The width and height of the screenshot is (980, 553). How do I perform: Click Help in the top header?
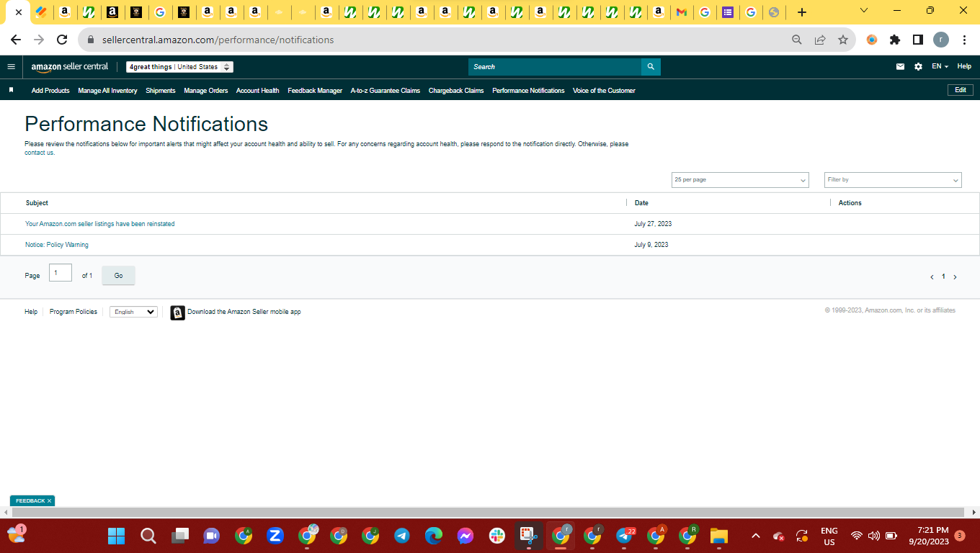point(964,66)
